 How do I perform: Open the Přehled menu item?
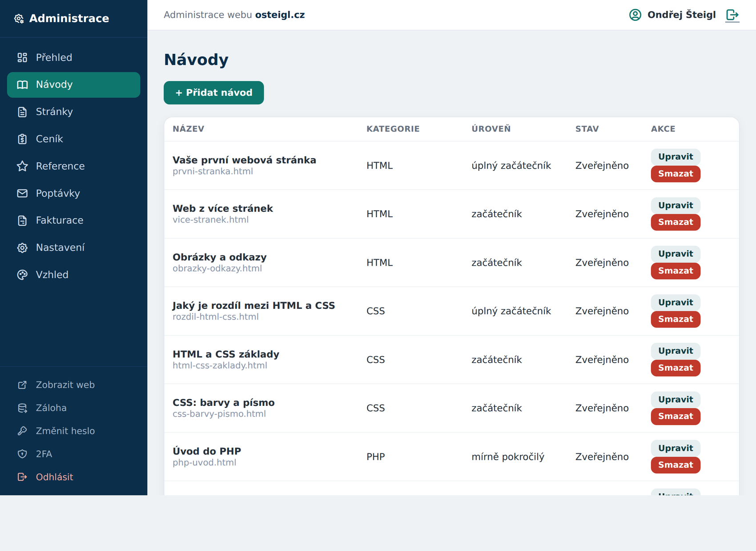point(74,57)
